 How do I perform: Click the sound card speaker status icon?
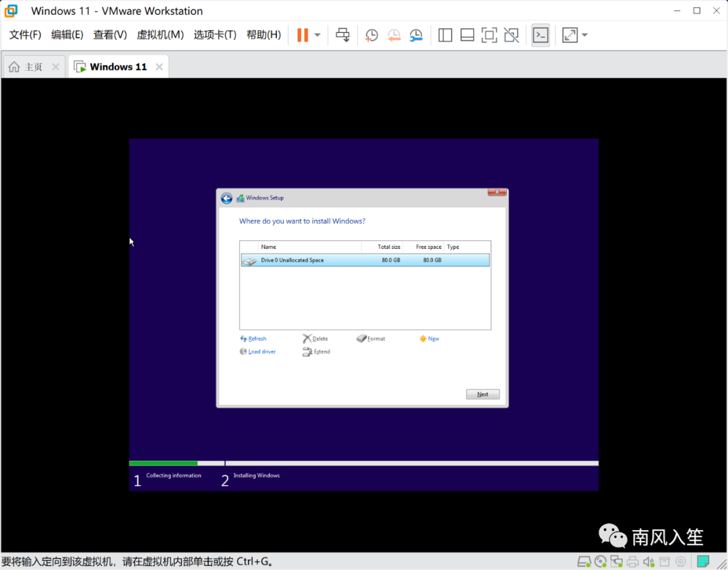coord(648,562)
